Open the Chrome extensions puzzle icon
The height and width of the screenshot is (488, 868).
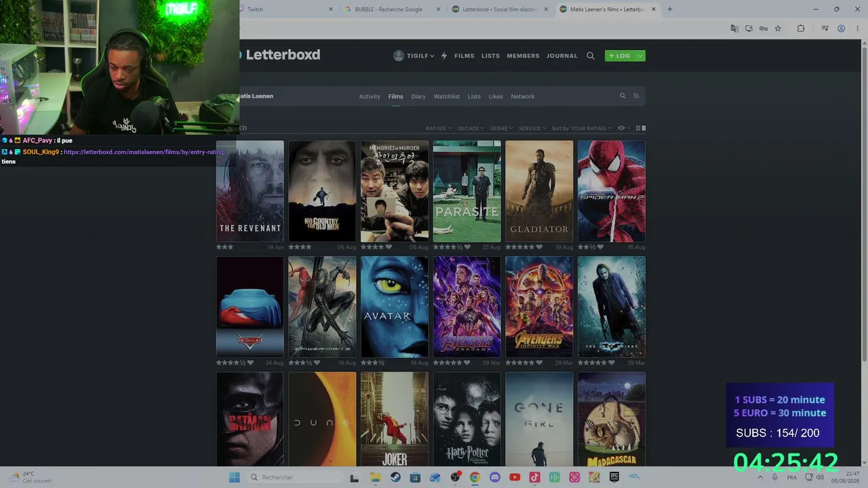click(x=801, y=28)
